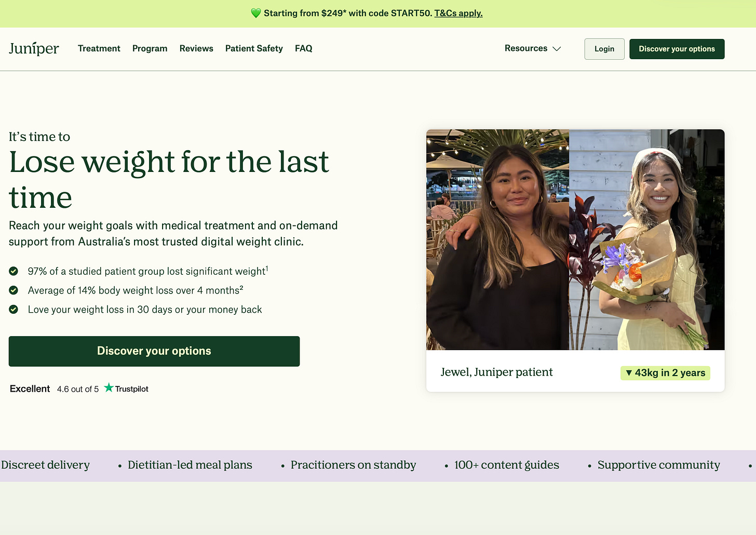
Task: Click checkmark icon beside 14% body weight loss
Action: coord(14,290)
